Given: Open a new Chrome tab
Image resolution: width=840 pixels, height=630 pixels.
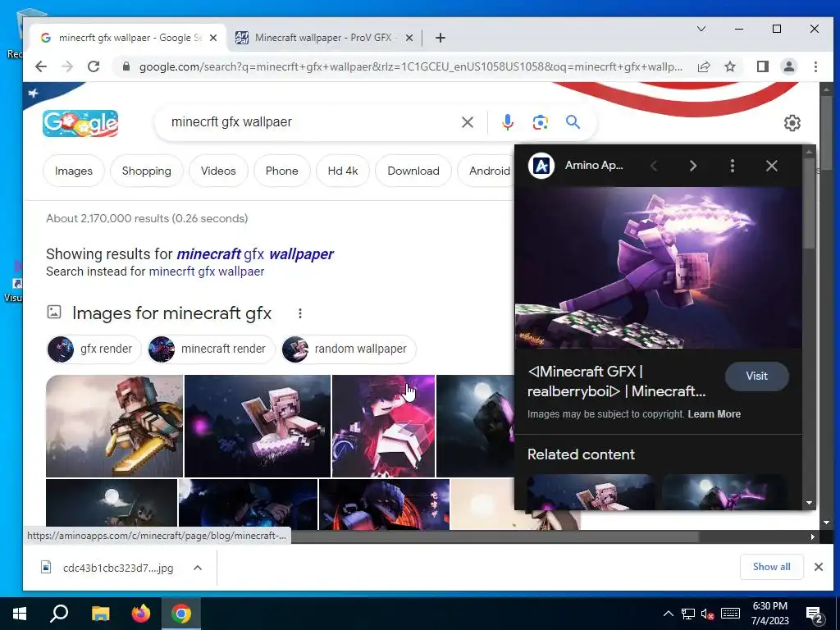Looking at the screenshot, I should [x=441, y=38].
